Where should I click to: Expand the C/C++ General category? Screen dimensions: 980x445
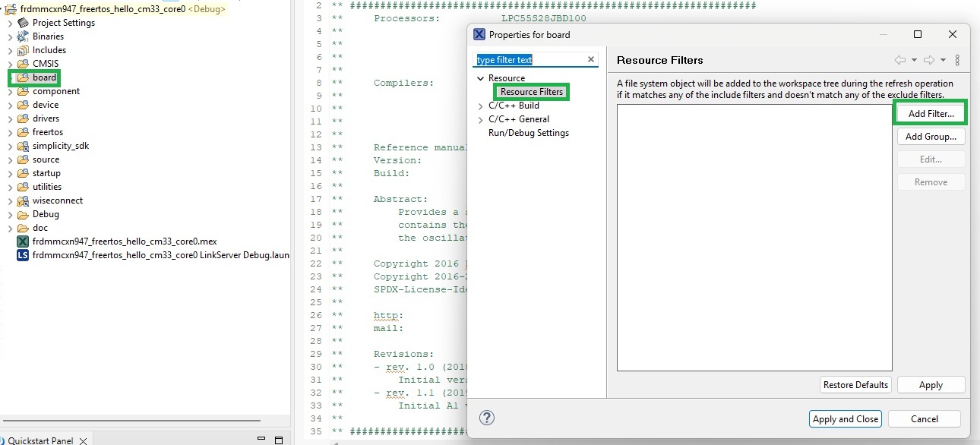tap(480, 119)
